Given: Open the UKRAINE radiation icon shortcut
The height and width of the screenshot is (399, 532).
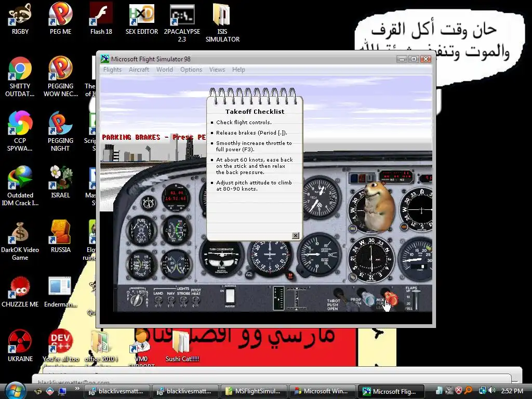Looking at the screenshot, I should tap(20, 346).
